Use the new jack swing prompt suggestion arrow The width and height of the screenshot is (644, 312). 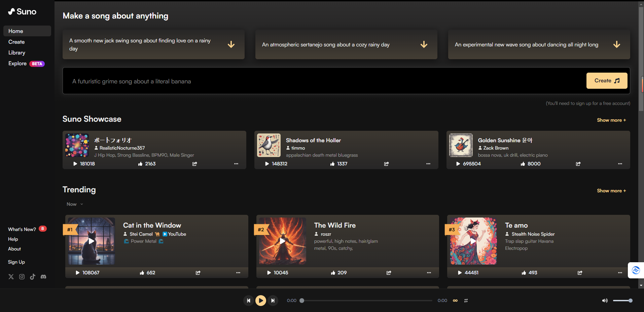click(231, 44)
